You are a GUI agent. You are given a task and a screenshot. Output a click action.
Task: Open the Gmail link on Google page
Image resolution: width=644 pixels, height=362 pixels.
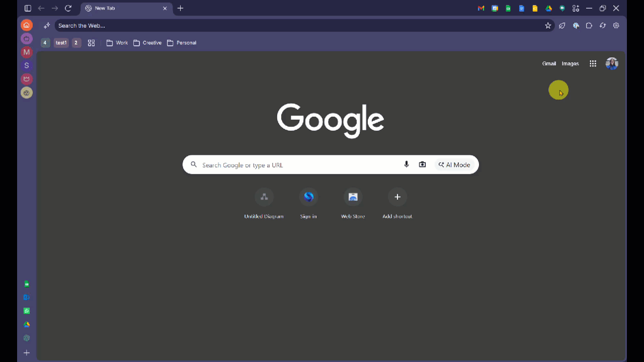tap(549, 63)
